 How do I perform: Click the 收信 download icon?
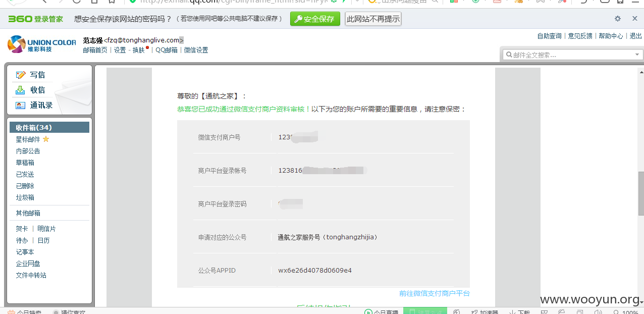point(21,90)
